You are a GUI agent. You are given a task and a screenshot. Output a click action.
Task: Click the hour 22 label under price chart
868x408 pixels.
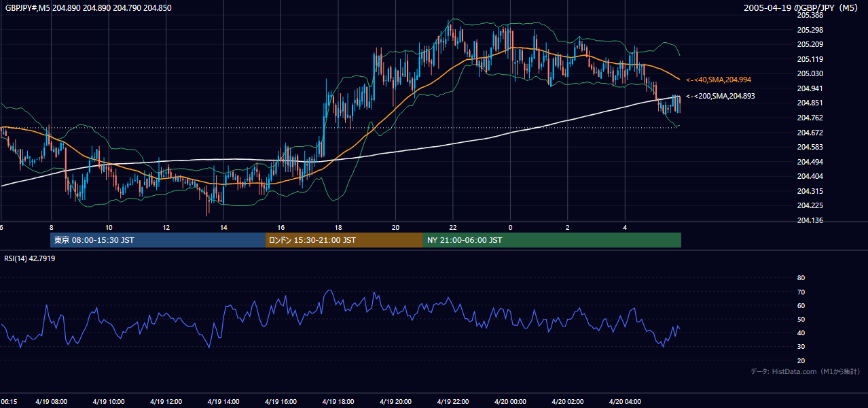tap(453, 227)
